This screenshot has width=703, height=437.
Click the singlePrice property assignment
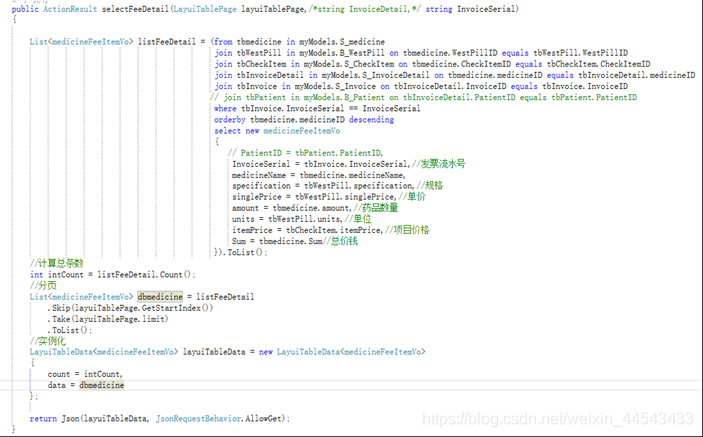tap(314, 197)
